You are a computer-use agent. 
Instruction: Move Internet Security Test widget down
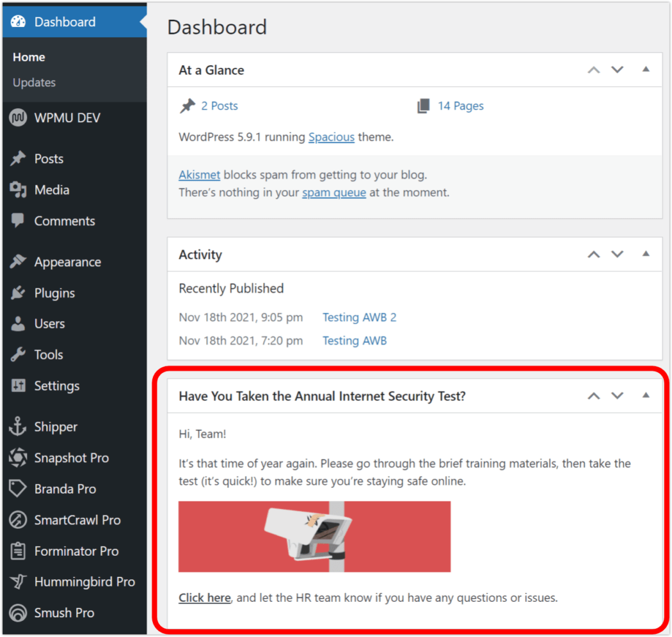click(x=617, y=396)
